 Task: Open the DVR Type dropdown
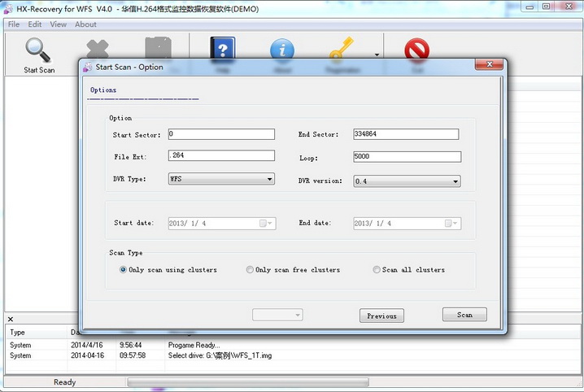[221, 179]
